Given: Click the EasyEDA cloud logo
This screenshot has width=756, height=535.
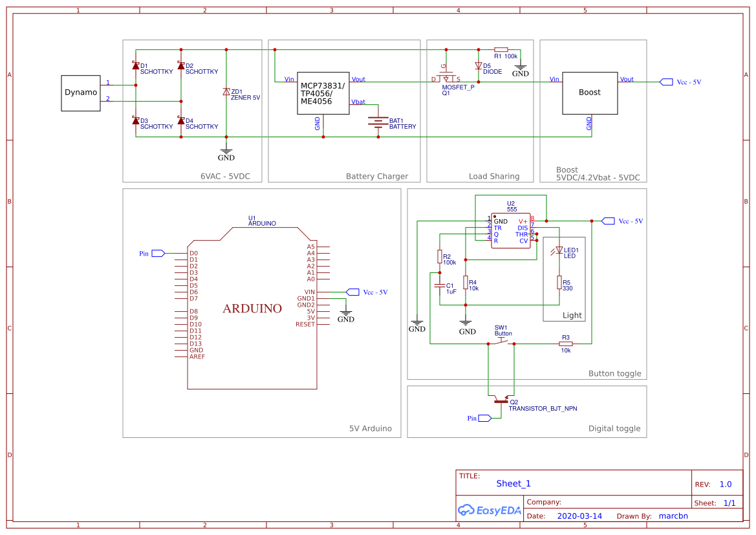Looking at the screenshot, I should [468, 510].
